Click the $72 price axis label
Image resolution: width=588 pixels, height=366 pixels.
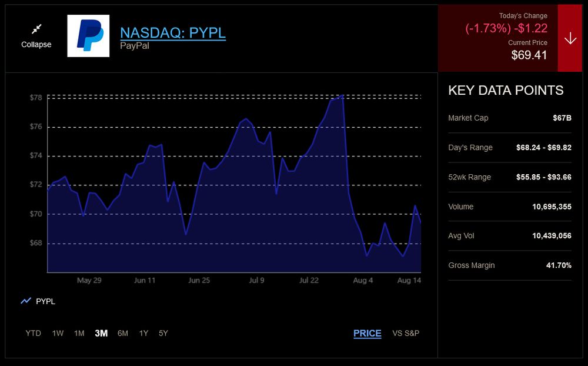(x=36, y=185)
